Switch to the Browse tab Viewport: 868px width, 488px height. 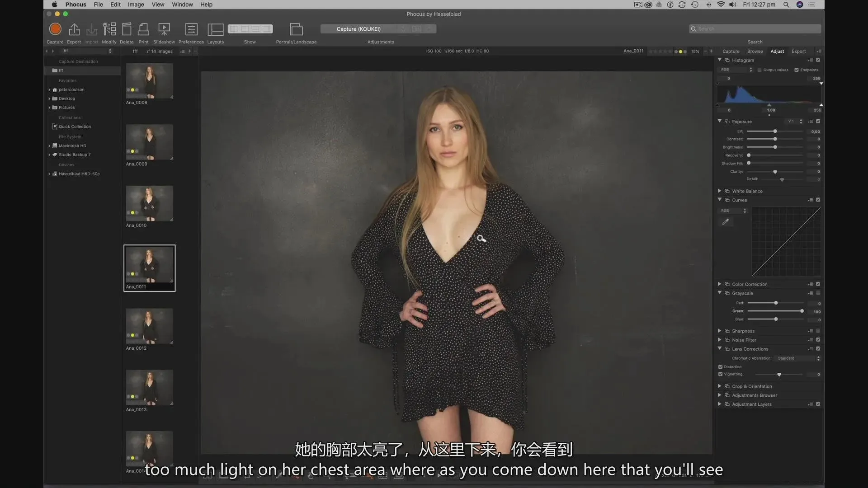[x=755, y=52]
